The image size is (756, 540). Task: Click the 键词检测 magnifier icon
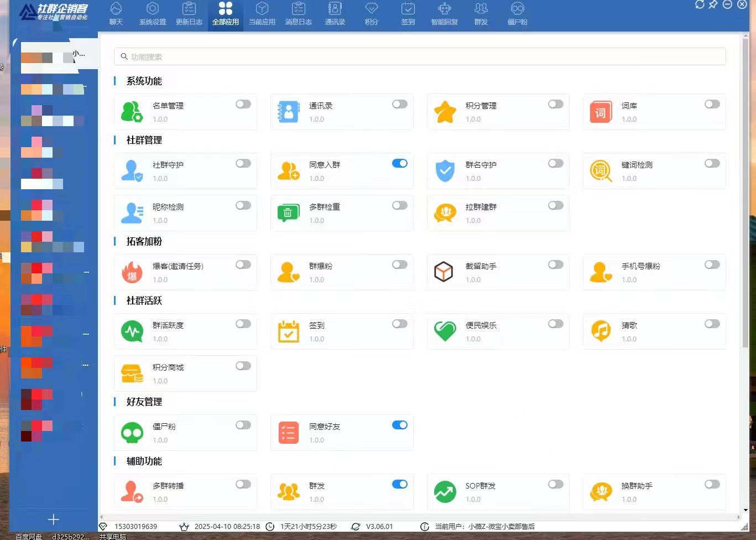[x=601, y=171]
